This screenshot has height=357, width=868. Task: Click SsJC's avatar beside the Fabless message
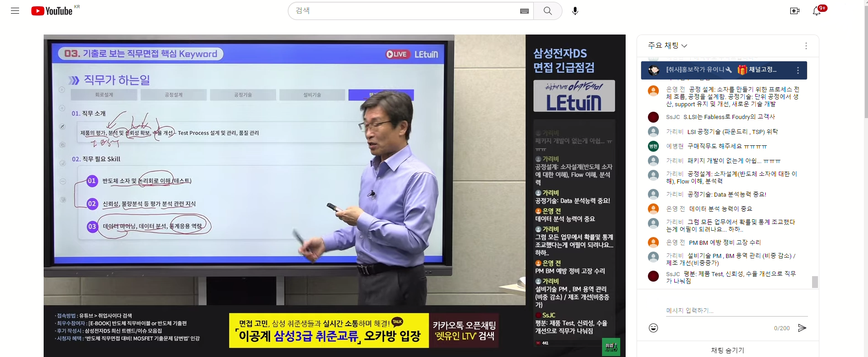click(653, 117)
